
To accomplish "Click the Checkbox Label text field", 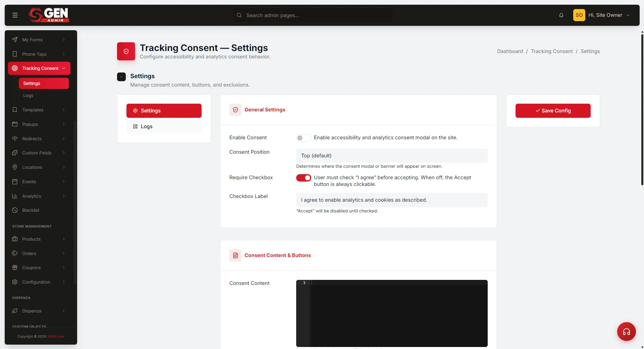I will coord(392,200).
